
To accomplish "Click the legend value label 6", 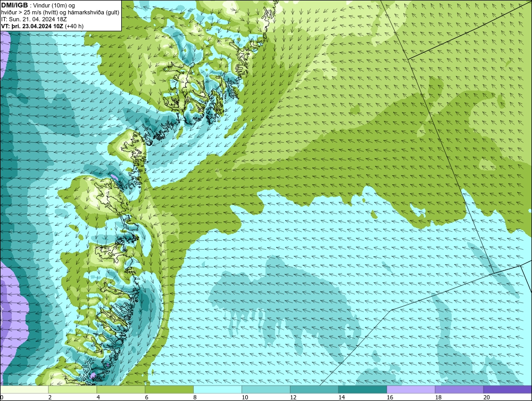I will click(147, 397).
